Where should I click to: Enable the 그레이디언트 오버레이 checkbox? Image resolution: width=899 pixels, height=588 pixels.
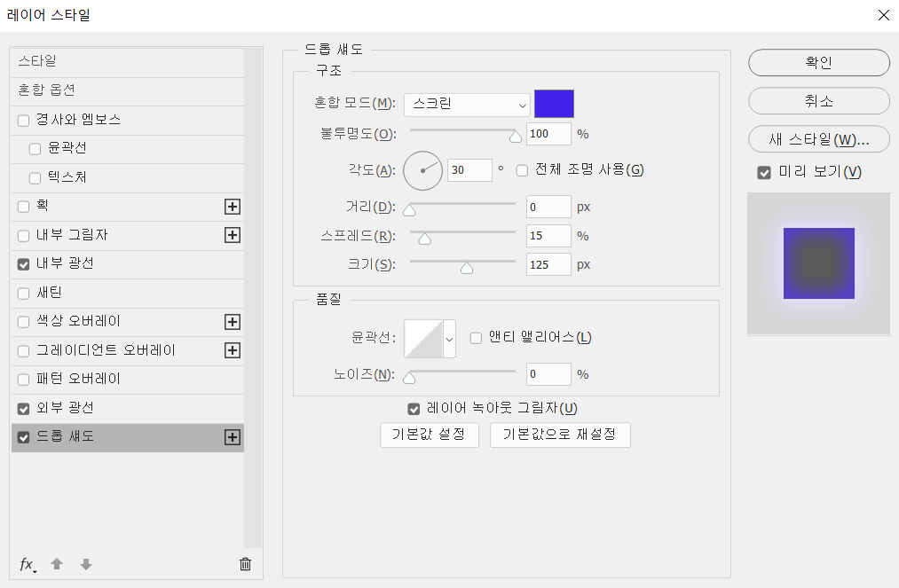[x=23, y=350]
